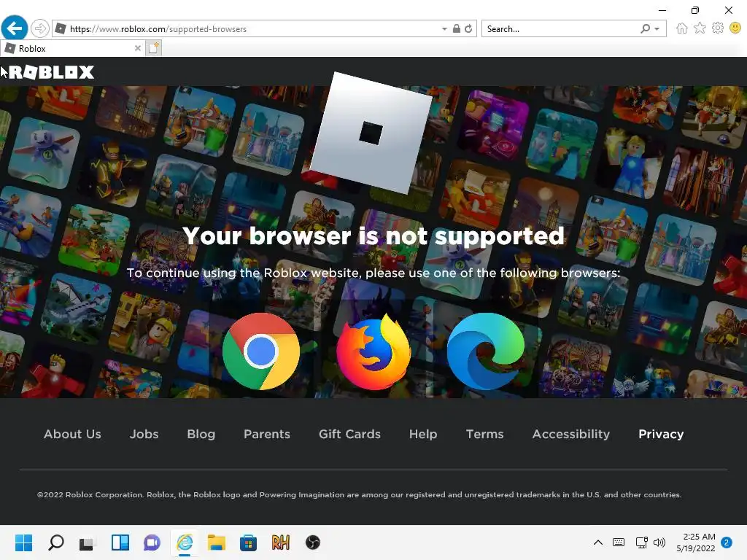Open the Tools gear icon

(x=718, y=28)
